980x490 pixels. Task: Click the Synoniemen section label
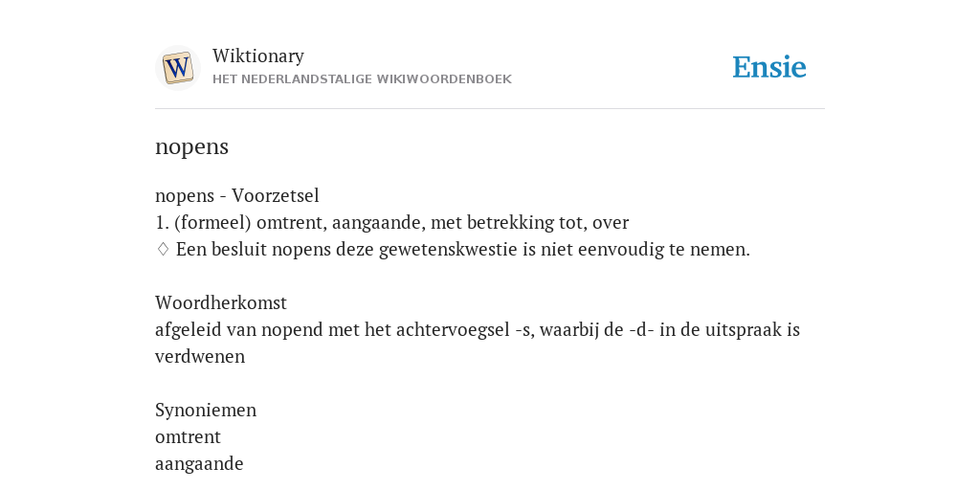coord(206,410)
